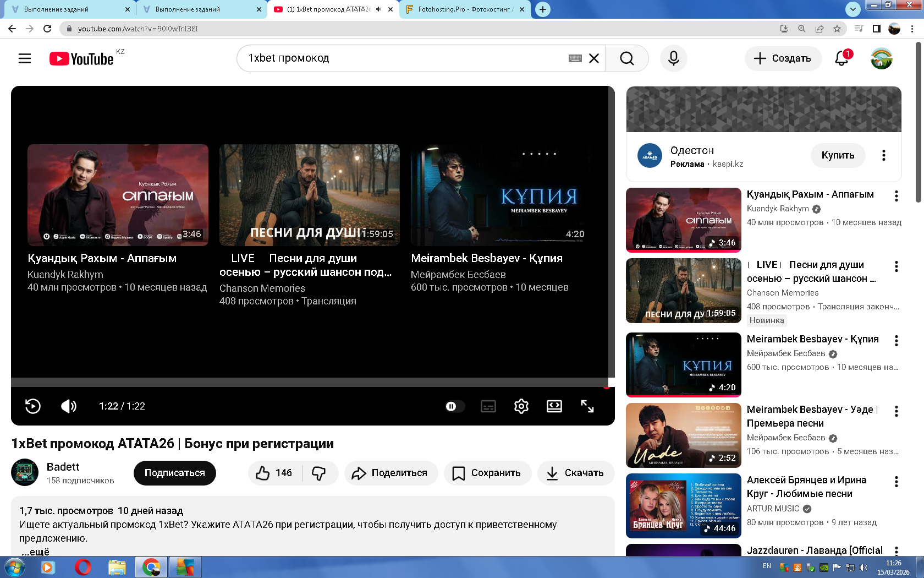Click the search magnifier button
924x578 pixels.
626,58
